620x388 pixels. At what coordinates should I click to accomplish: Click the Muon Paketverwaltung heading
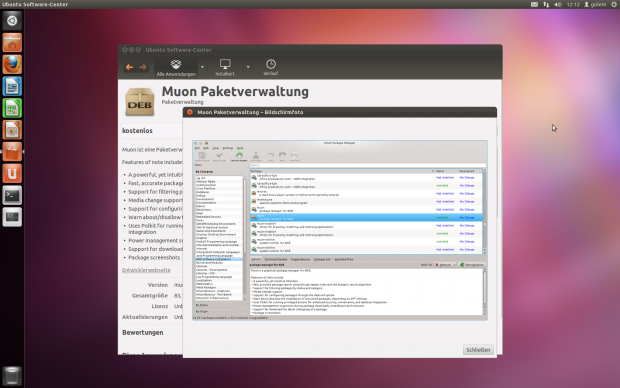(x=235, y=91)
